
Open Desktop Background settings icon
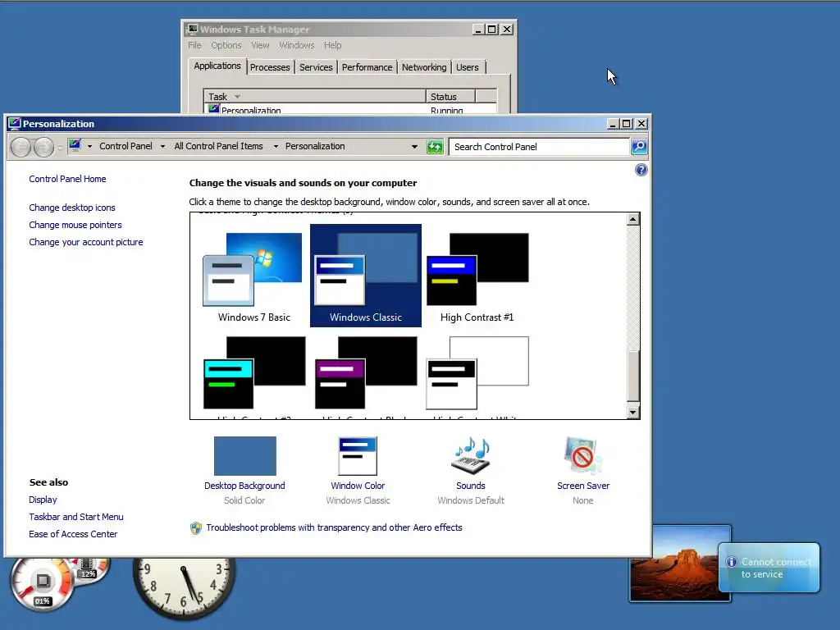point(244,456)
